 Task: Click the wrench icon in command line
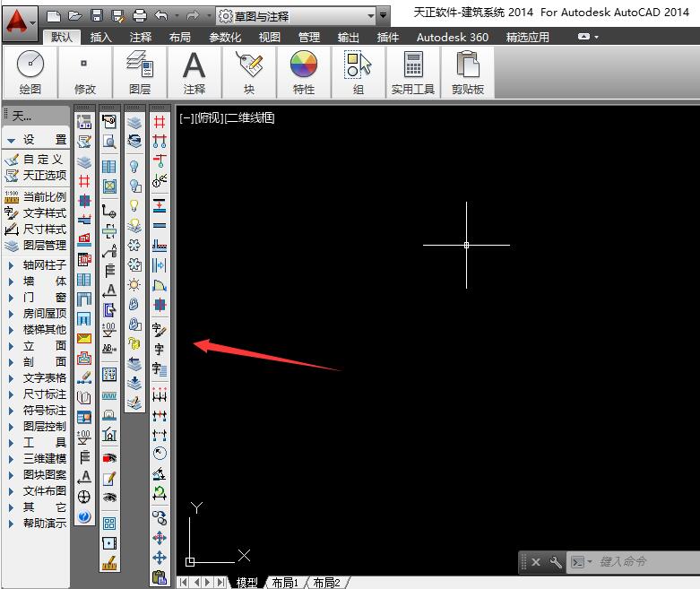[555, 562]
